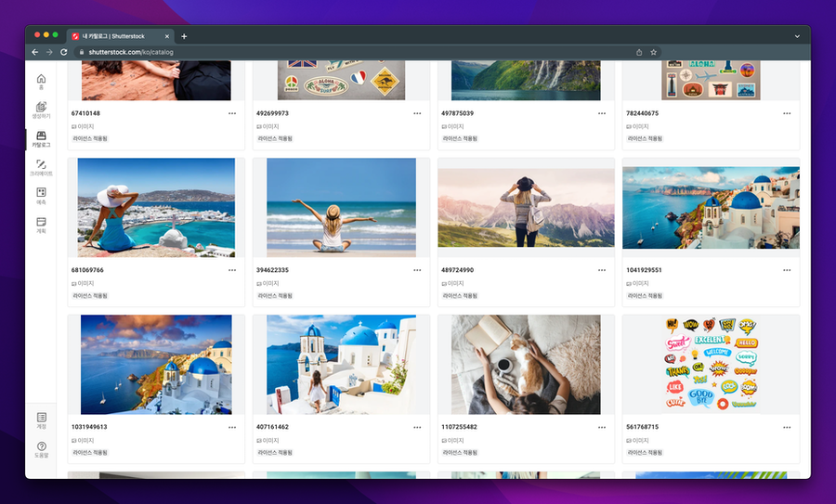Click the image ID 1107255482
This screenshot has height=504, width=836.
(459, 427)
